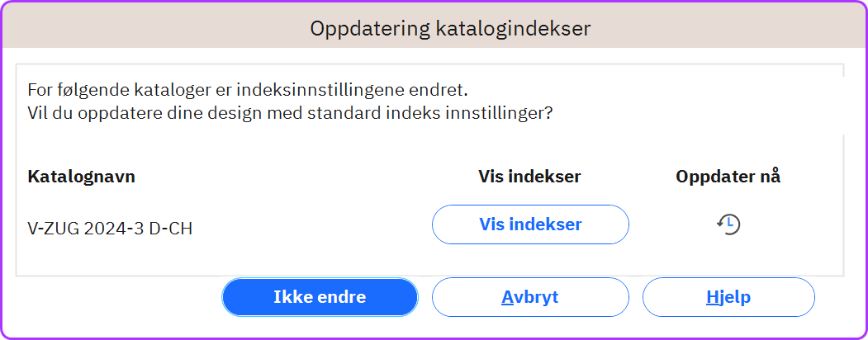Get assistance by pressing Hjelp

click(728, 297)
